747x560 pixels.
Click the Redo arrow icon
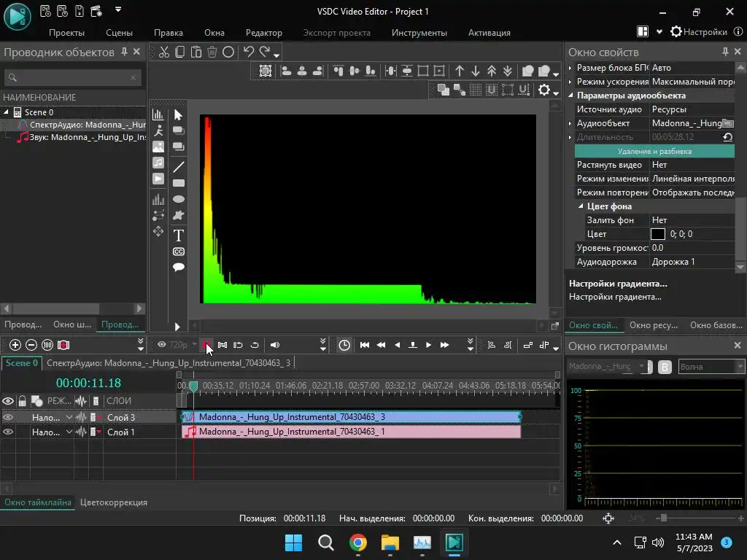[x=265, y=52]
